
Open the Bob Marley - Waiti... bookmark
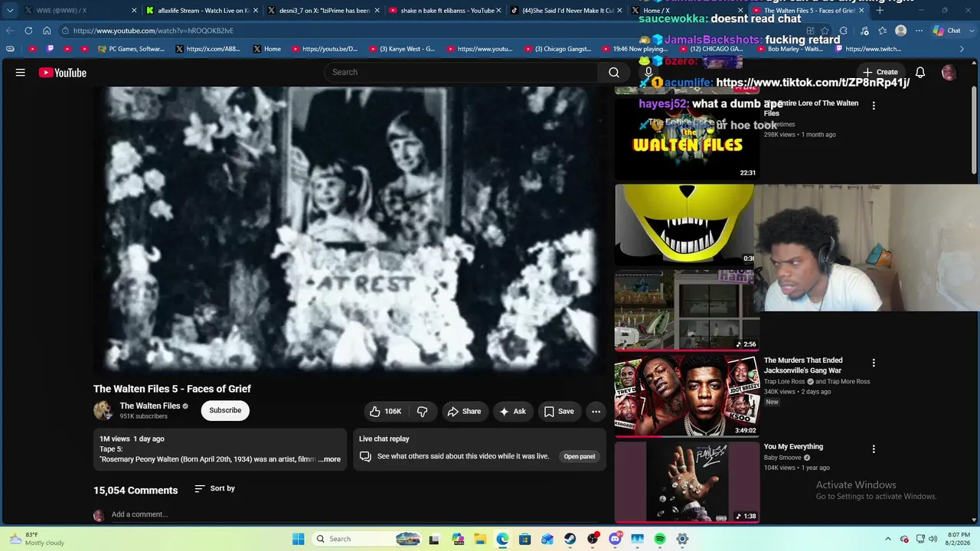[789, 49]
